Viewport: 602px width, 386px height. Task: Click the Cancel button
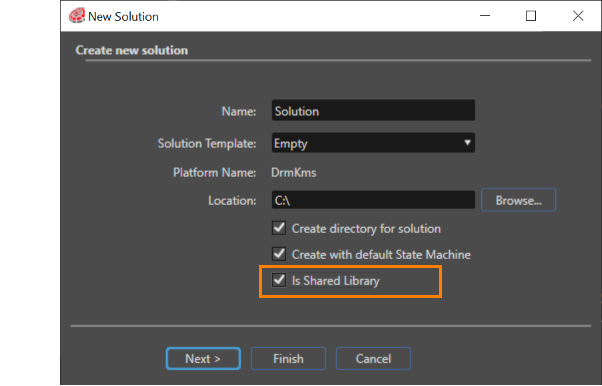373,358
